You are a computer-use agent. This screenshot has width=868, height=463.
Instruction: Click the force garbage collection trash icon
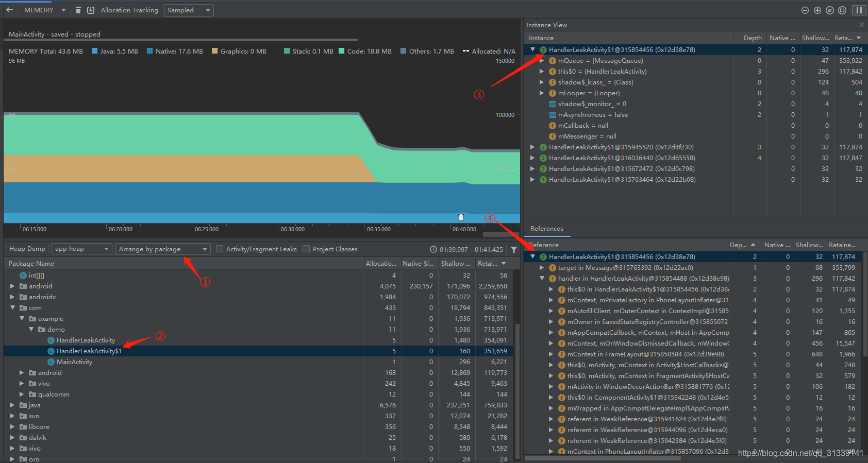click(x=78, y=10)
